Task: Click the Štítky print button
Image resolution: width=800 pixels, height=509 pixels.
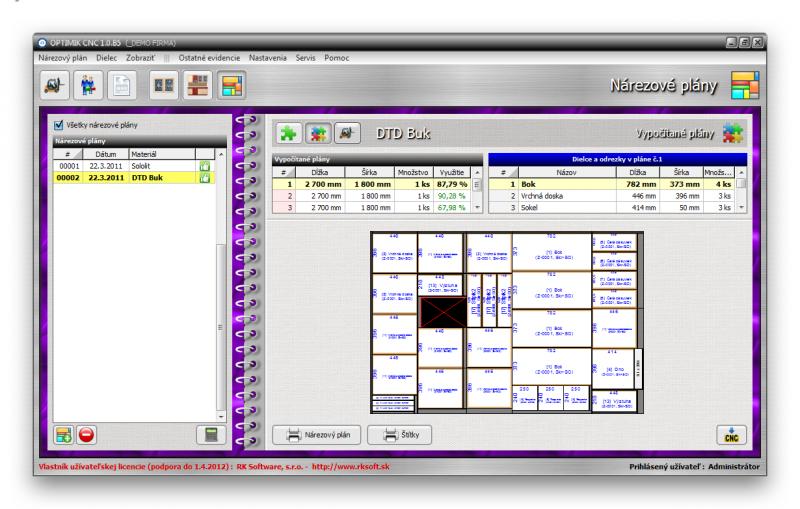Action: click(x=398, y=434)
